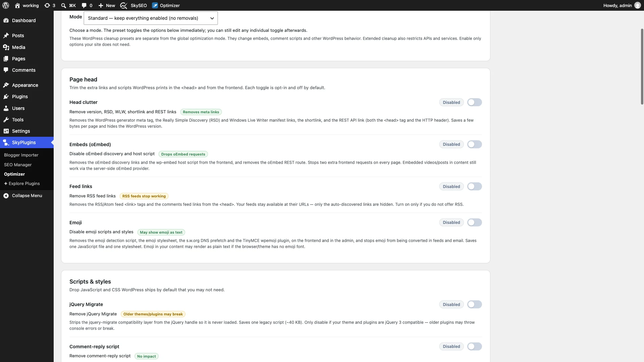Click the 'May show emoji as text' badge
Viewport: 644px width, 362px height.
pyautogui.click(x=161, y=232)
